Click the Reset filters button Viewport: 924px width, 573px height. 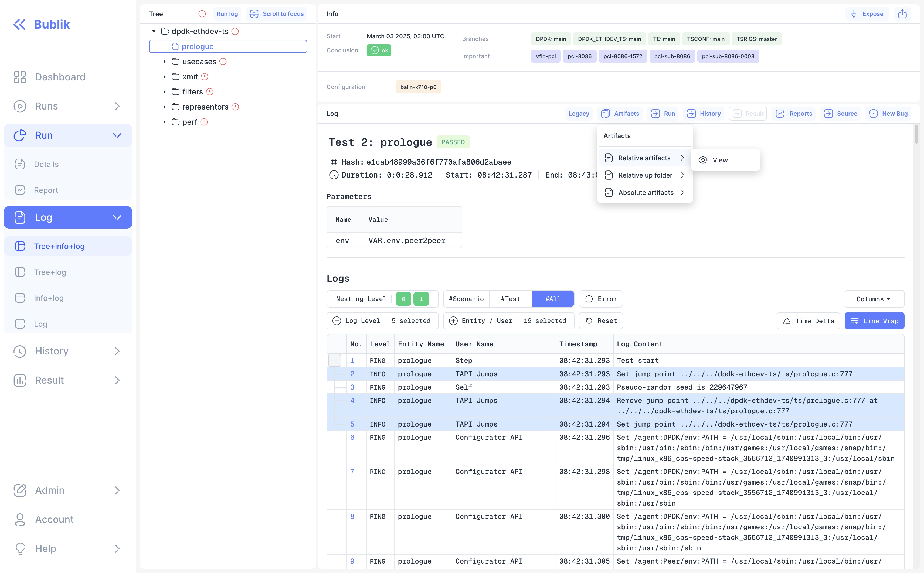click(601, 321)
